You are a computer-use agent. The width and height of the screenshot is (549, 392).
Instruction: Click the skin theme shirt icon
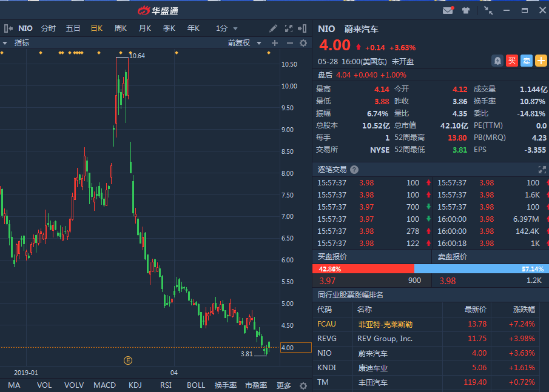point(466,10)
